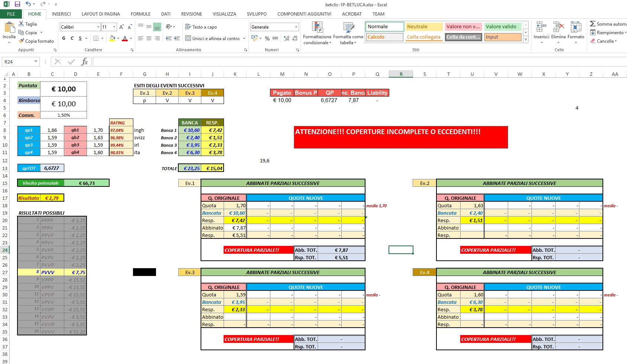Image resolution: width=627 pixels, height=364 pixels.
Task: Expand the cell styles gallery
Action: click(x=526, y=39)
